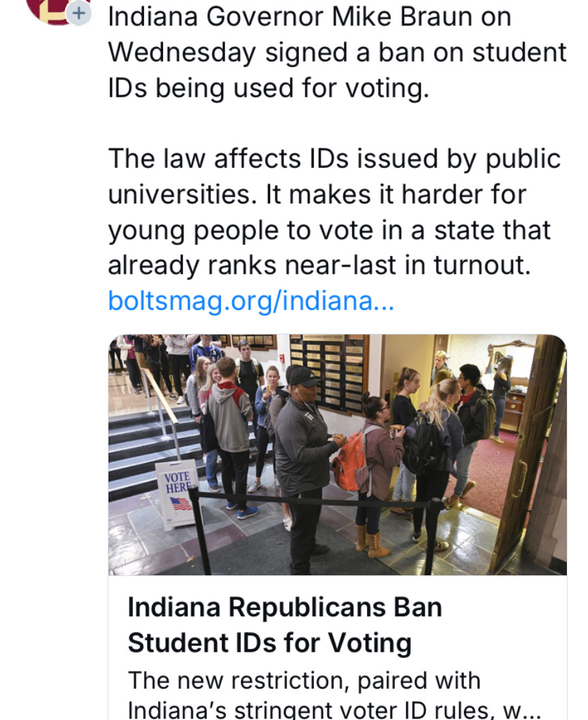
Task: Click the man in black cap in photo
Action: (305, 464)
